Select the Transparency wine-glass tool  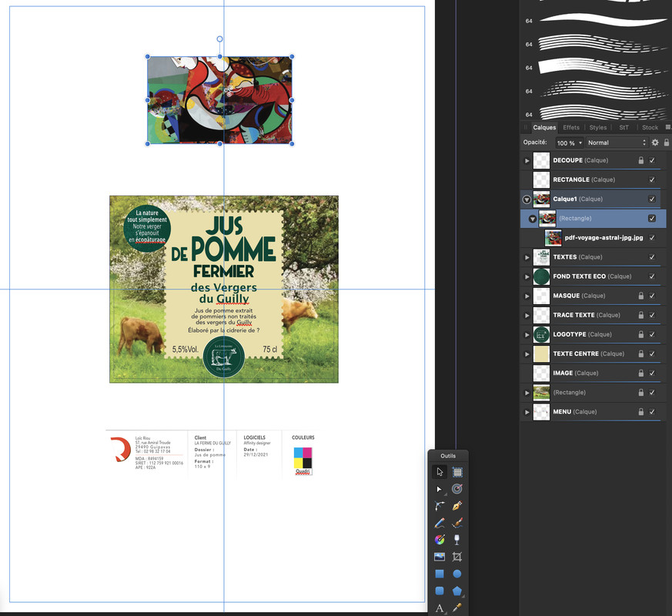tap(457, 540)
